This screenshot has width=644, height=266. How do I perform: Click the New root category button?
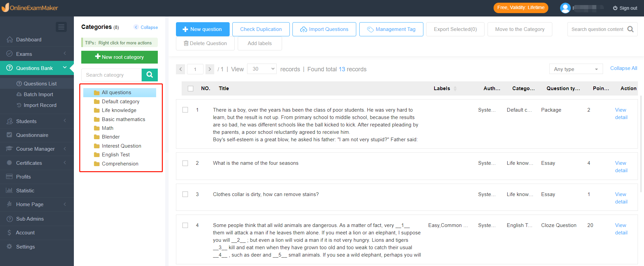[120, 57]
